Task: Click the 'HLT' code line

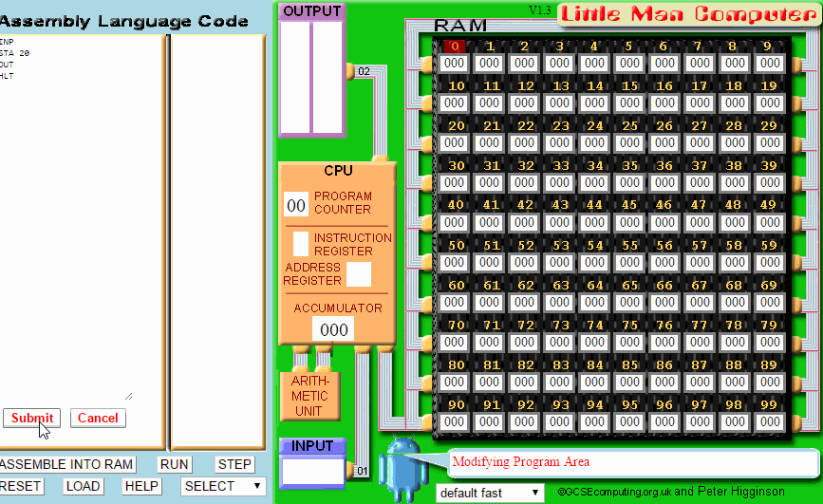Action: tap(7, 76)
